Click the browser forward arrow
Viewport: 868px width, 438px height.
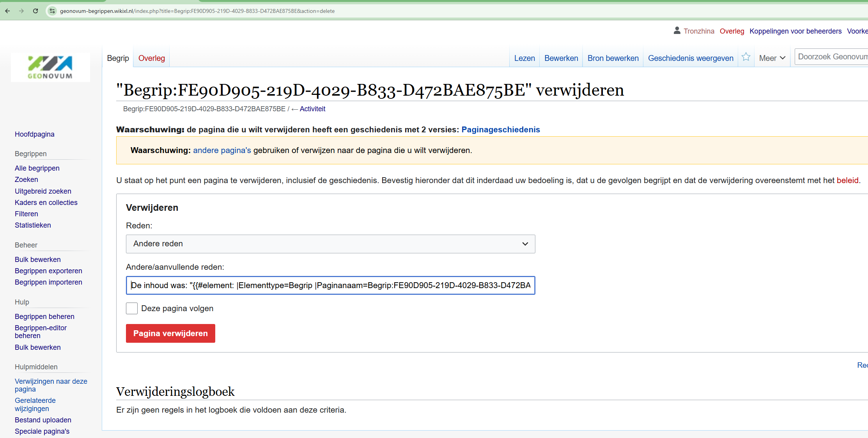point(21,11)
